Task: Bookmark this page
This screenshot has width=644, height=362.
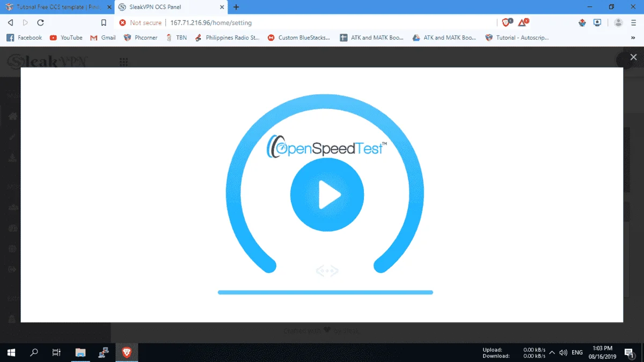Action: 104,23
